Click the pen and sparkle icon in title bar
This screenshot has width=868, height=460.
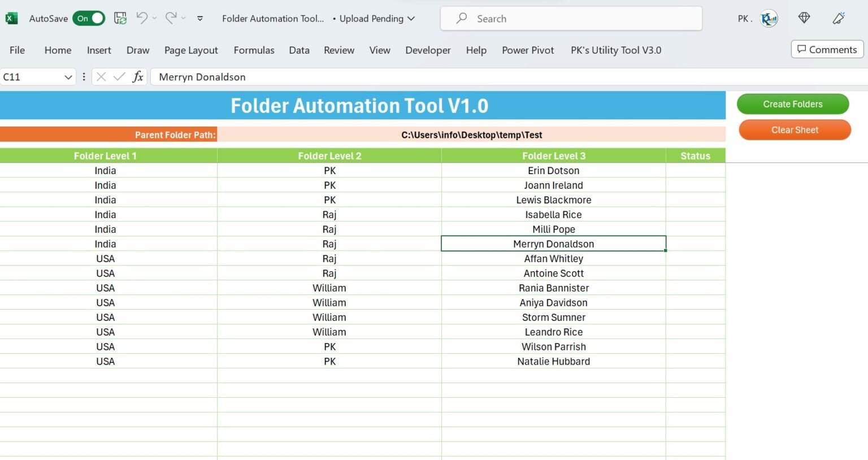839,18
